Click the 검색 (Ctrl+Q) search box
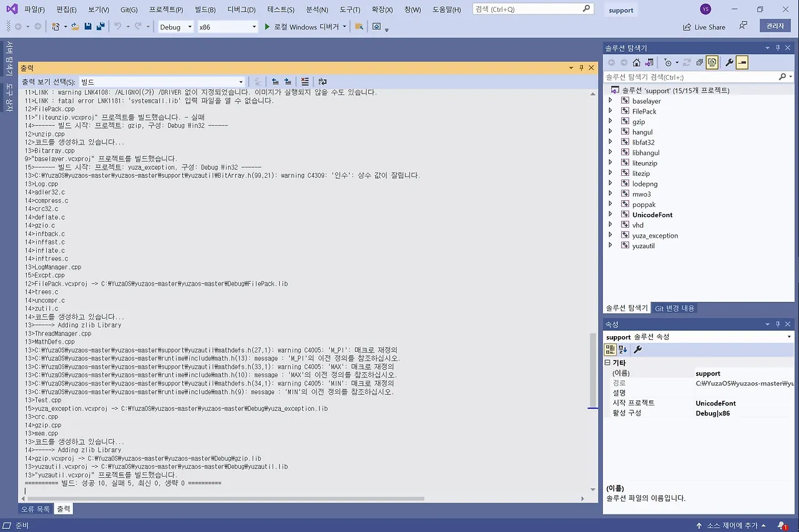 (x=532, y=9)
